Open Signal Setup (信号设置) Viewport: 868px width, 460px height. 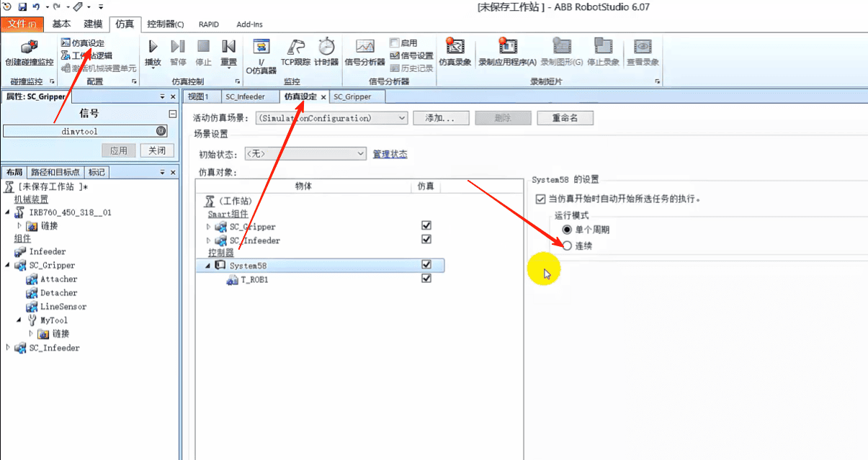point(411,55)
